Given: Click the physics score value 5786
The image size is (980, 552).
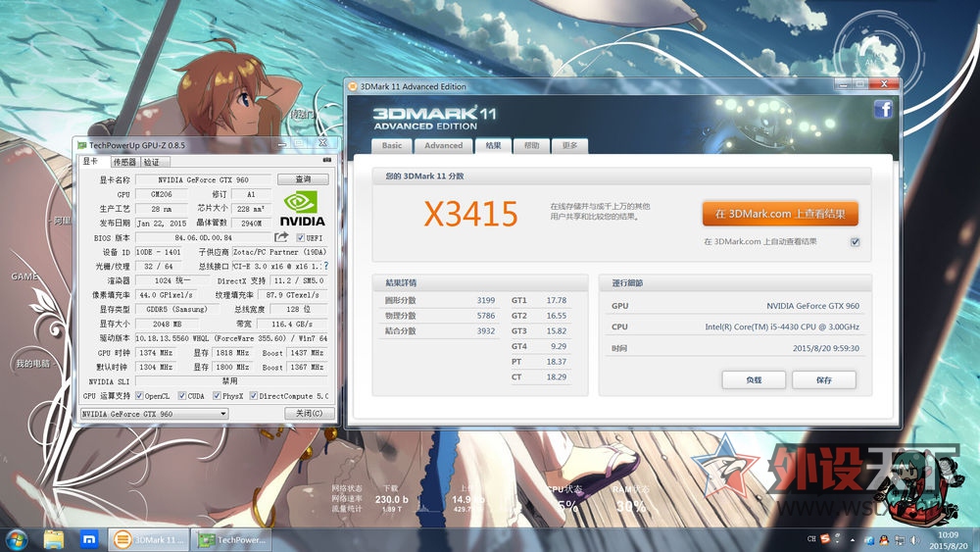Looking at the screenshot, I should point(486,316).
